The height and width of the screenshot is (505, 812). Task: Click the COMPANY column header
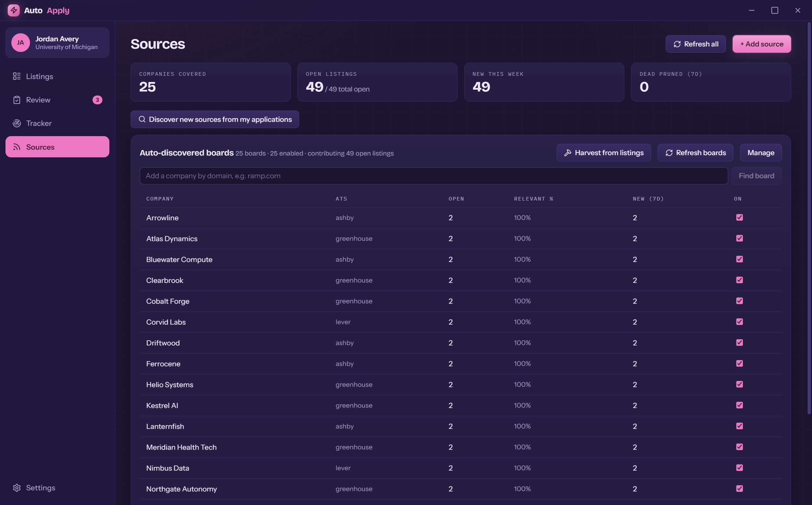coord(160,199)
